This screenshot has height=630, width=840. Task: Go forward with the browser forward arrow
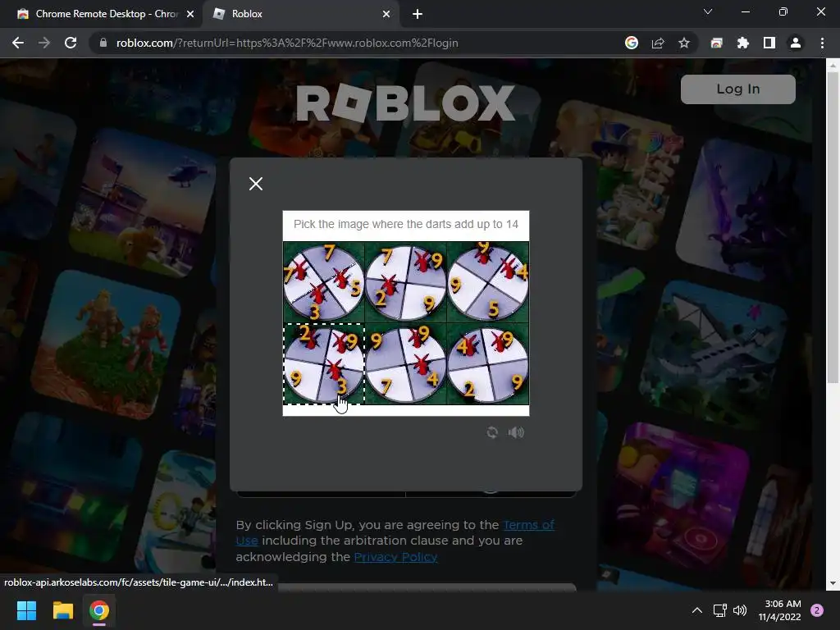(44, 43)
